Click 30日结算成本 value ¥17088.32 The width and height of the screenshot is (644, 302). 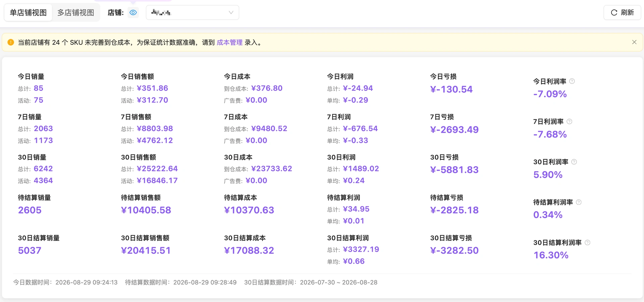click(249, 251)
